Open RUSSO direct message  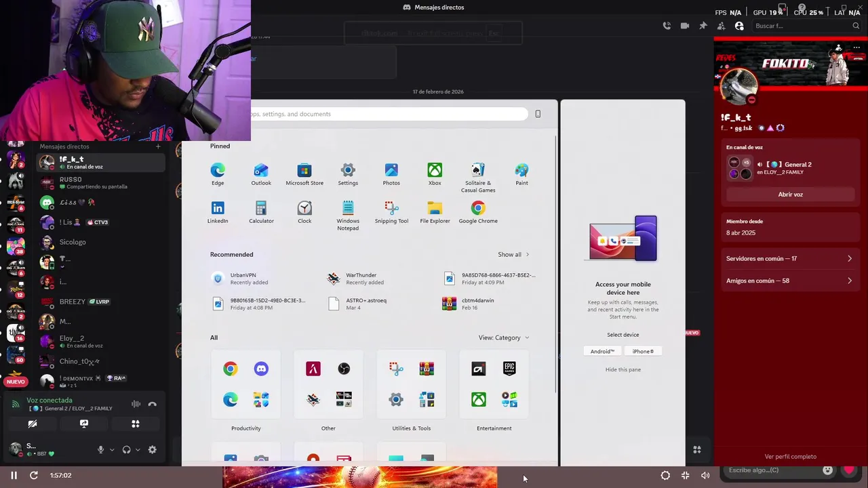tap(102, 183)
